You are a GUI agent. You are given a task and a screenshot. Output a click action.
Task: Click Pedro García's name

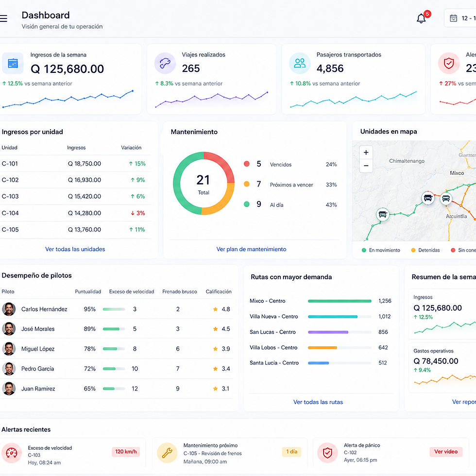pos(38,369)
